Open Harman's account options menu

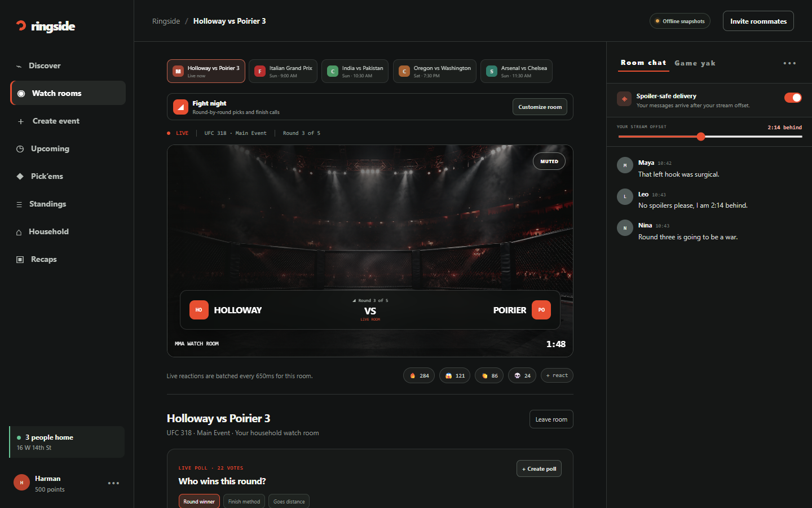click(113, 483)
